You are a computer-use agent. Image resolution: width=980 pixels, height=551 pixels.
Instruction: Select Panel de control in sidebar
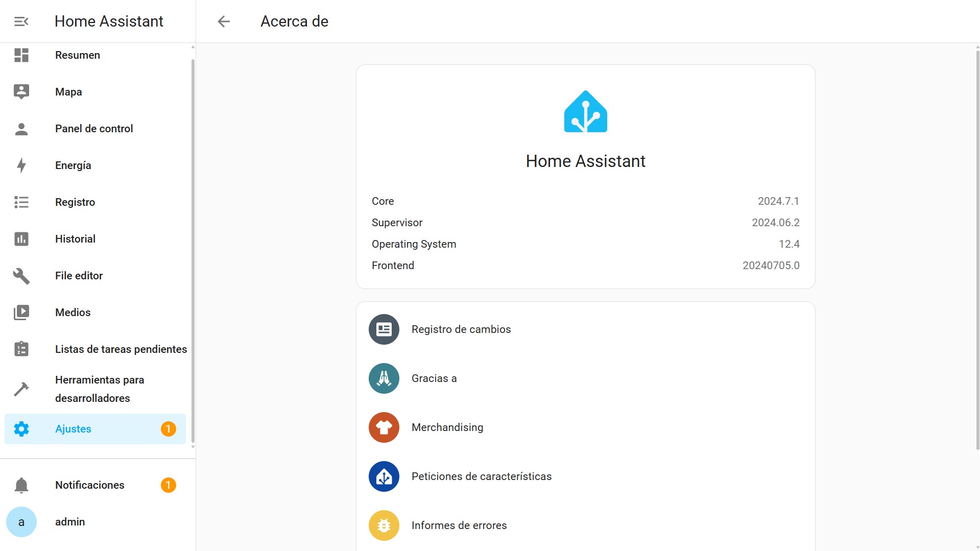[x=94, y=129]
